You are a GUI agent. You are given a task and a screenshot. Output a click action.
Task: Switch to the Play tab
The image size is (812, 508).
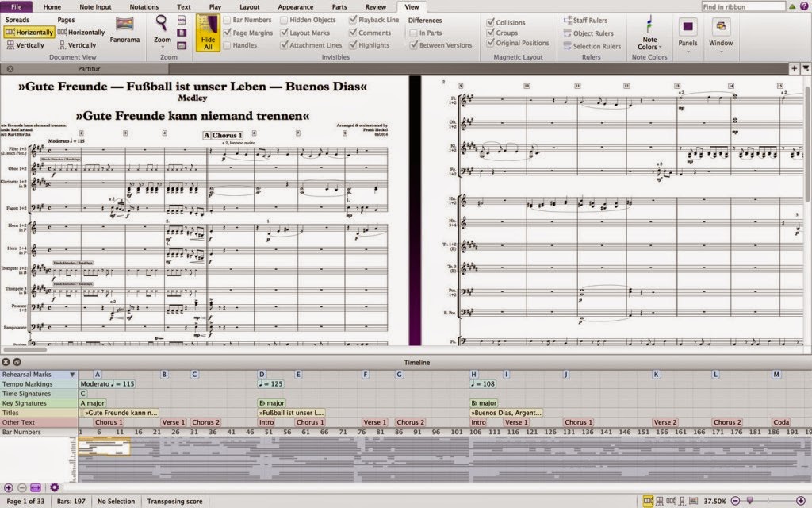pos(215,6)
